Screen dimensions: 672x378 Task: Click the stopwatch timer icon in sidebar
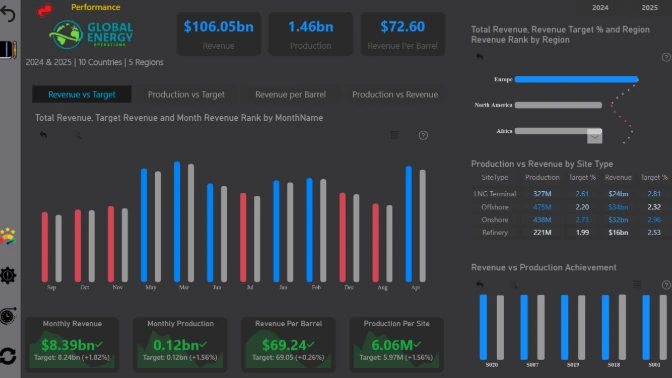[x=8, y=316]
